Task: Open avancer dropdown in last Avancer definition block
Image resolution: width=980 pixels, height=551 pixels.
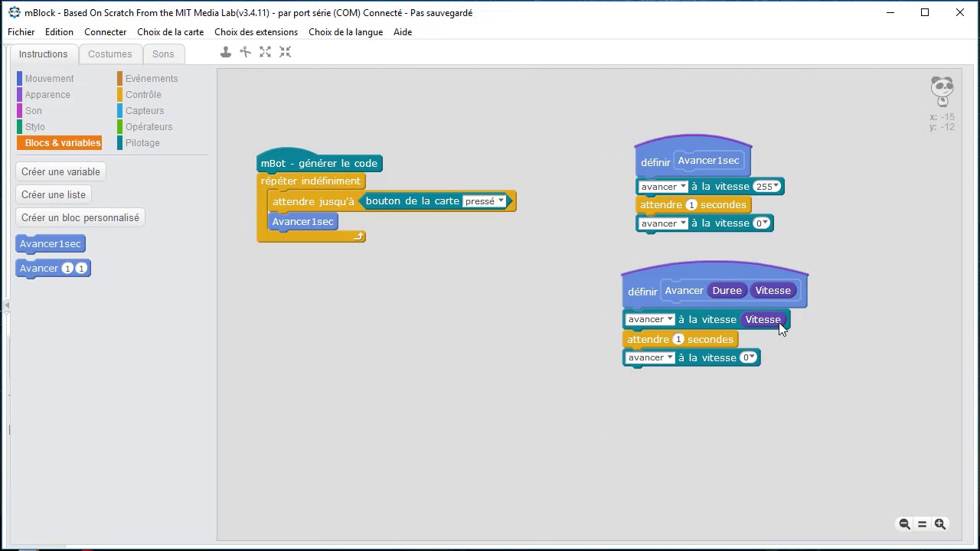Action: pos(650,358)
